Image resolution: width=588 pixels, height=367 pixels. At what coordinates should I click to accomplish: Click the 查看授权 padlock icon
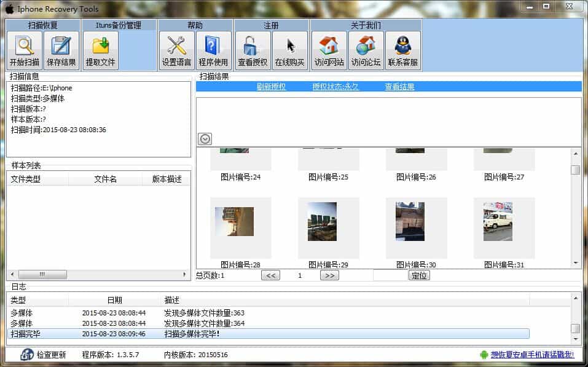(x=253, y=50)
